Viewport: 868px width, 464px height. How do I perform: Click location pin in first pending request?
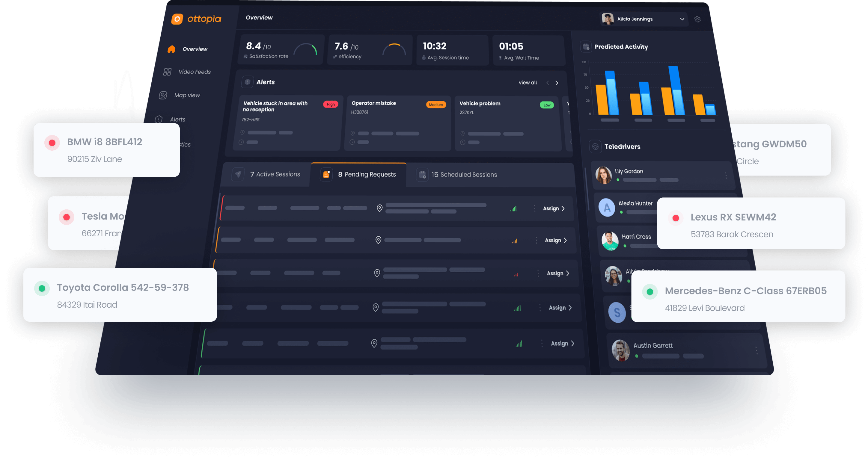379,208
